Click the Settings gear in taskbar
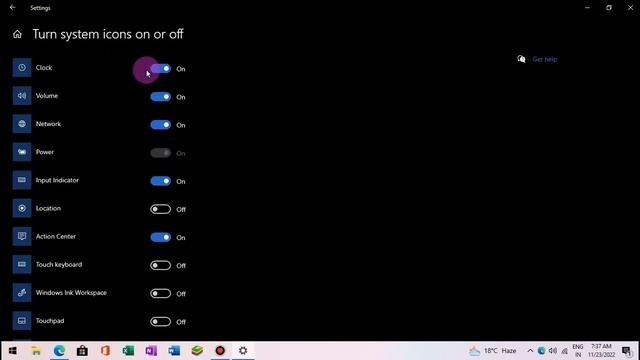The width and height of the screenshot is (640, 360). point(243,351)
